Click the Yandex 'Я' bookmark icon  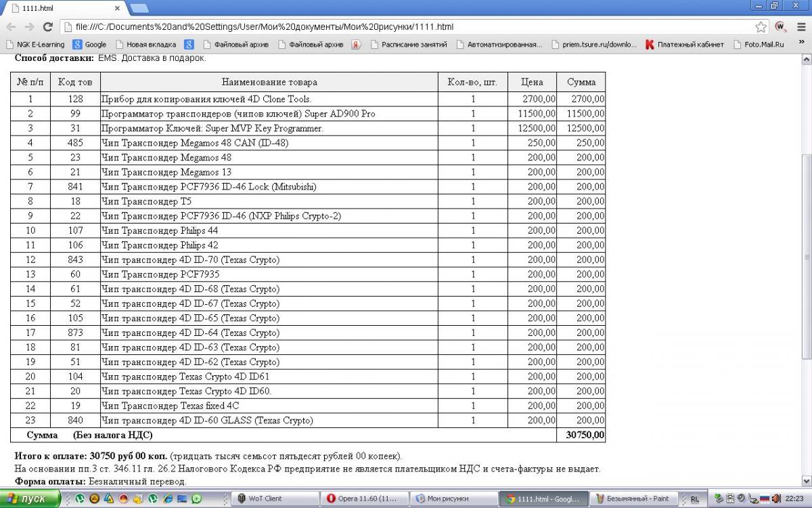coord(356,45)
